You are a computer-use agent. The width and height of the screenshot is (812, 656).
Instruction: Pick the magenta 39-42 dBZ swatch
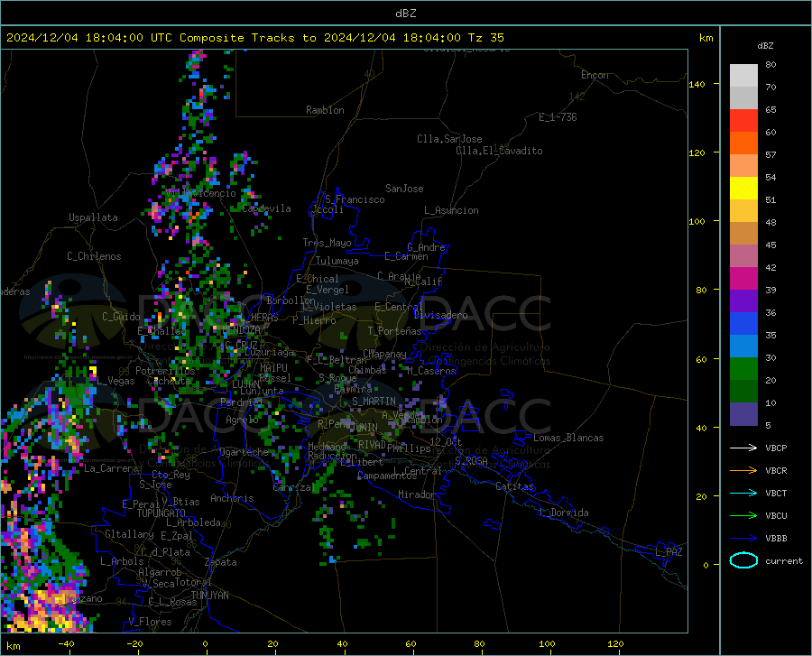pos(743,279)
